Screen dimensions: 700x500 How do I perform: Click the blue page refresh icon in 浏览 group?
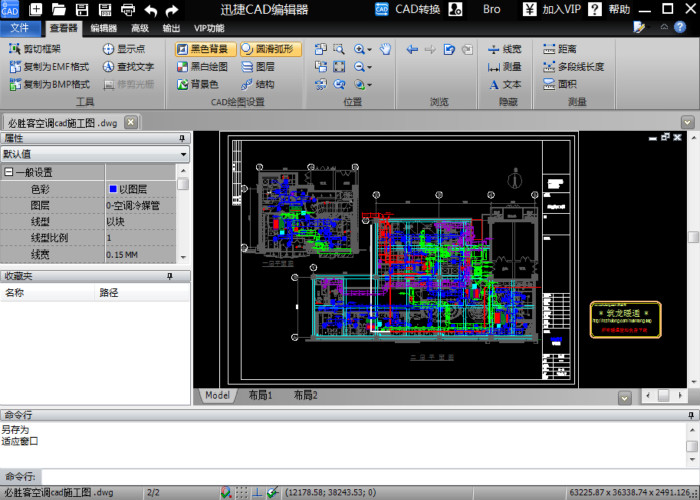(449, 49)
